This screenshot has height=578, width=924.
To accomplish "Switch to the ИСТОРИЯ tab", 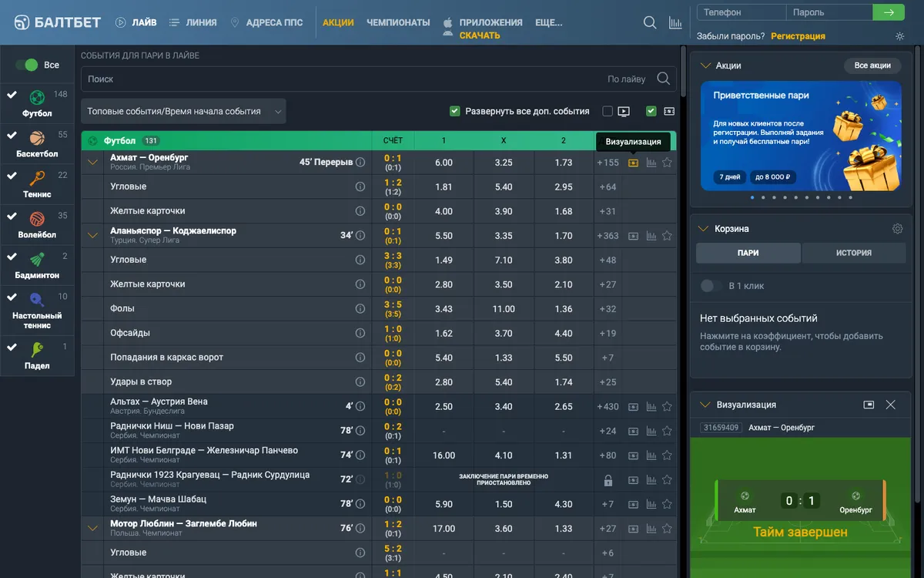I will pos(854,253).
